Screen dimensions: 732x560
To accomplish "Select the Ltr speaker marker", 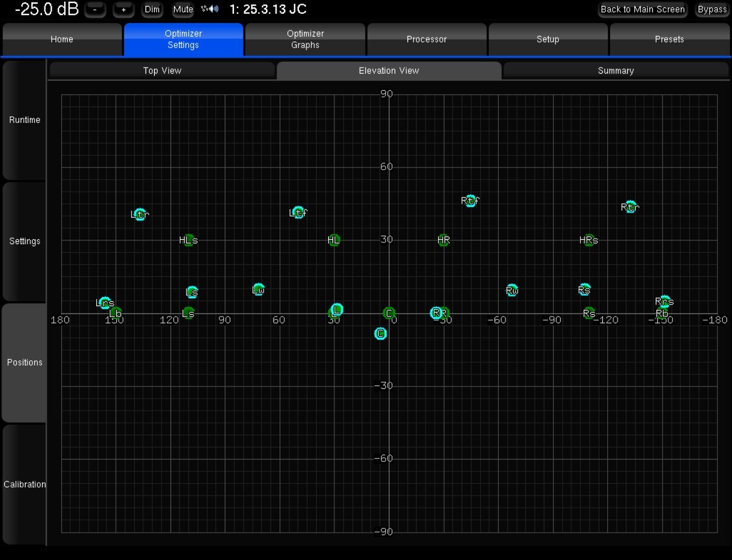I will coord(140,214).
